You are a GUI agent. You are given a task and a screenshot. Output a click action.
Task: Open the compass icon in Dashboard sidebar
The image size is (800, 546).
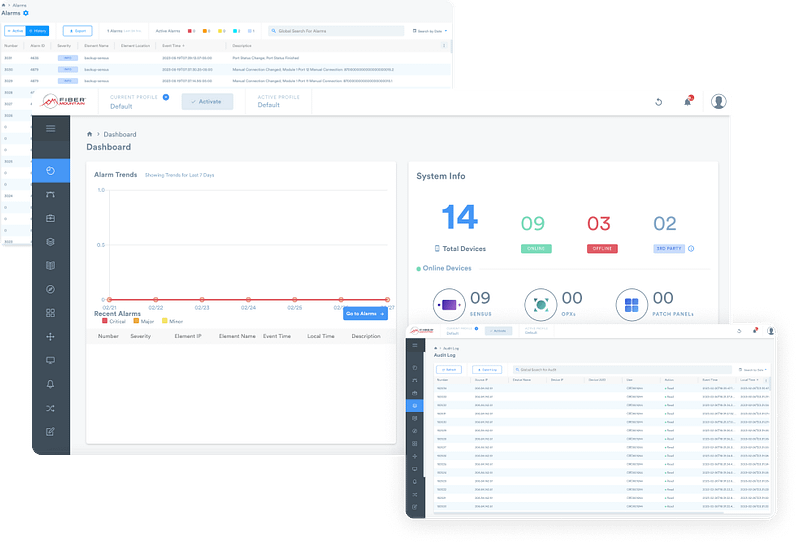(x=51, y=289)
